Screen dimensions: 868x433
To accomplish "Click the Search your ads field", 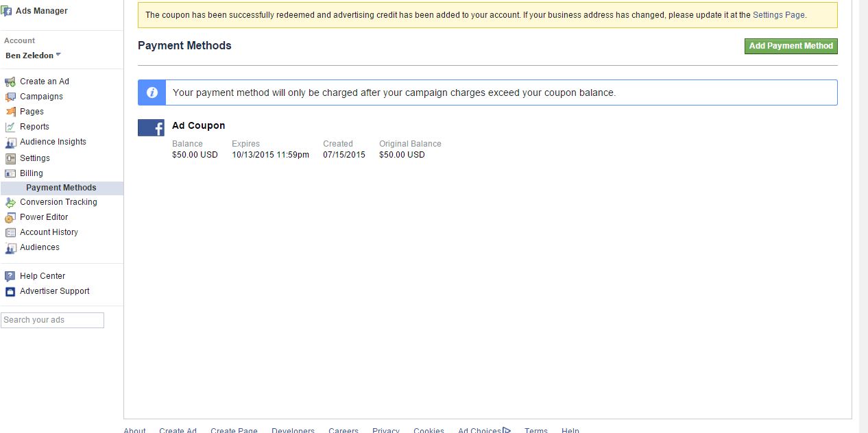I will click(52, 320).
